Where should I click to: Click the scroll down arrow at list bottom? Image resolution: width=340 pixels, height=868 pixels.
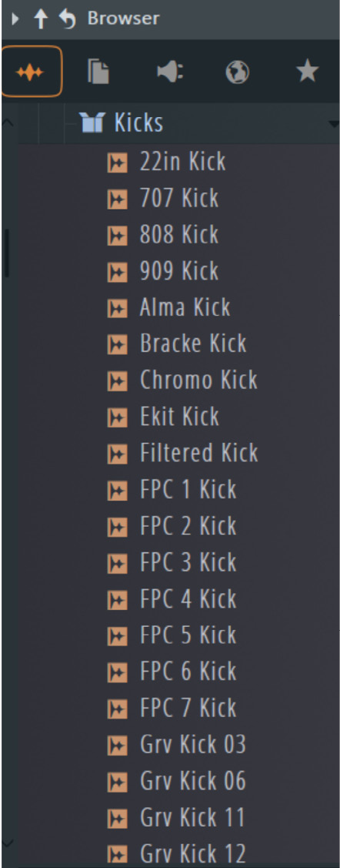8,843
